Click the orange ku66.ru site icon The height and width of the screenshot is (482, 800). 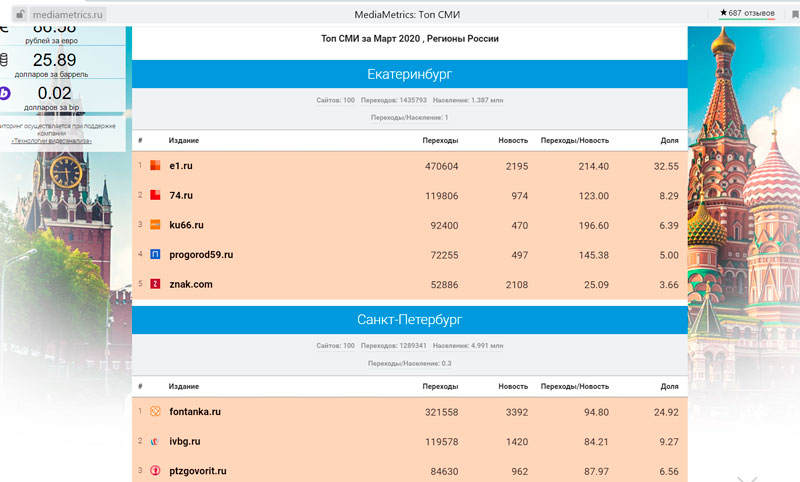tap(155, 225)
